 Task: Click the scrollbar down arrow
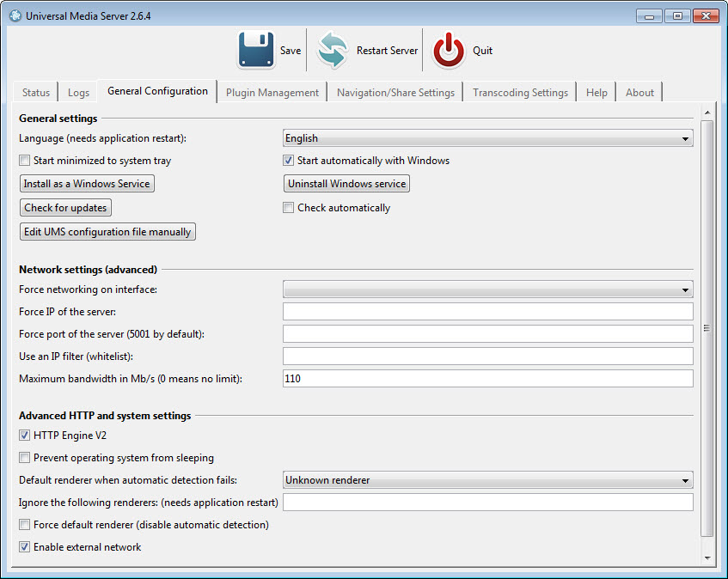click(707, 558)
